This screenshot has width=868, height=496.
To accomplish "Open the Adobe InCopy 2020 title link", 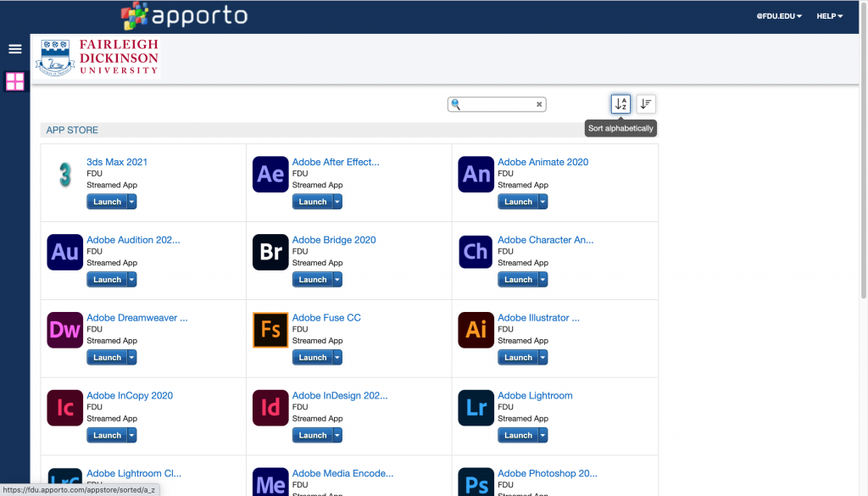I will click(130, 396).
